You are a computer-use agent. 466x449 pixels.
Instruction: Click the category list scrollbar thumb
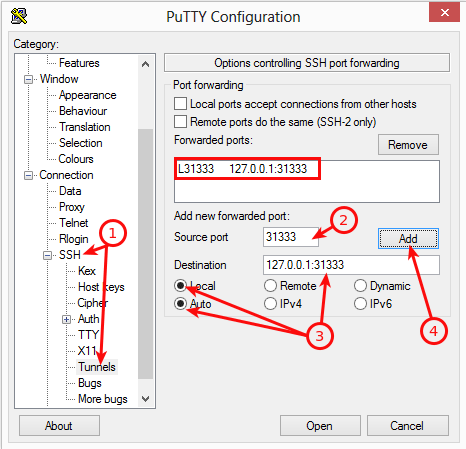(145, 253)
